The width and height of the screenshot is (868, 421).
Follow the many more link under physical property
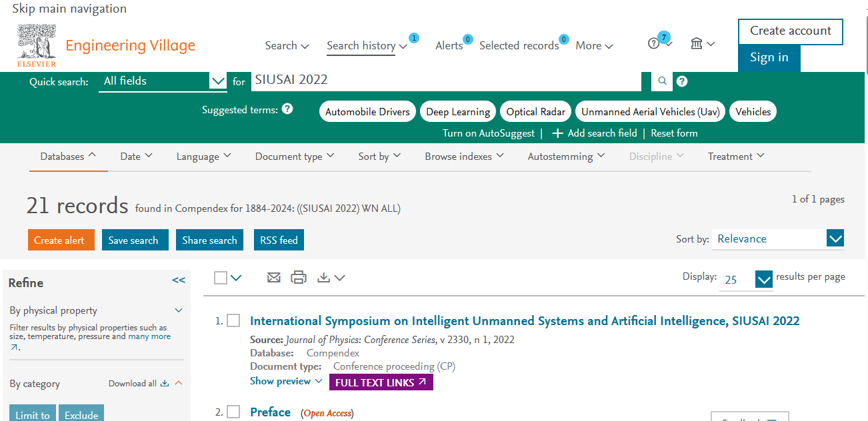pos(149,337)
